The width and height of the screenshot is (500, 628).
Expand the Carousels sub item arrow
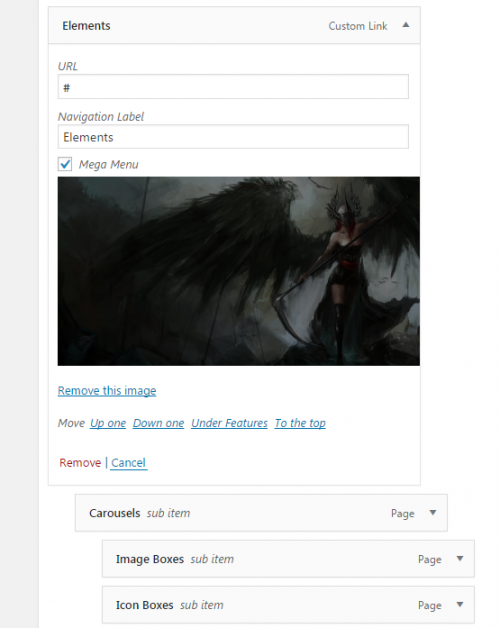click(x=433, y=513)
